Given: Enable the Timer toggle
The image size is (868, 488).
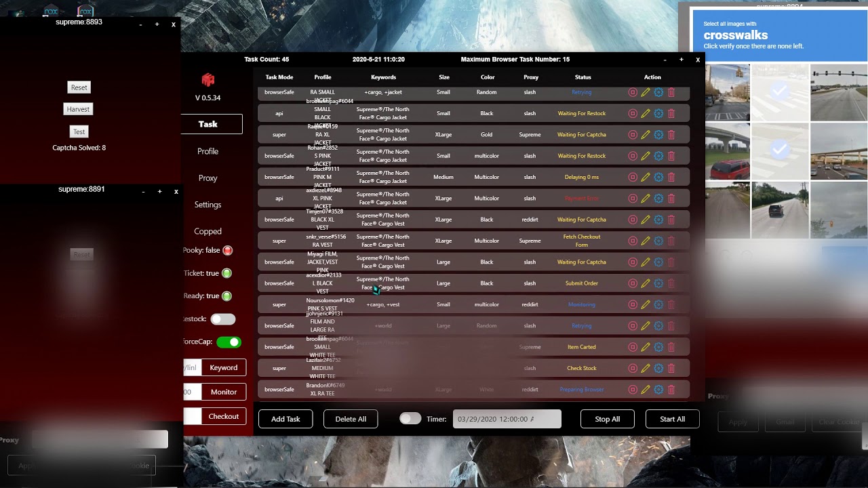Looking at the screenshot, I should [x=410, y=419].
